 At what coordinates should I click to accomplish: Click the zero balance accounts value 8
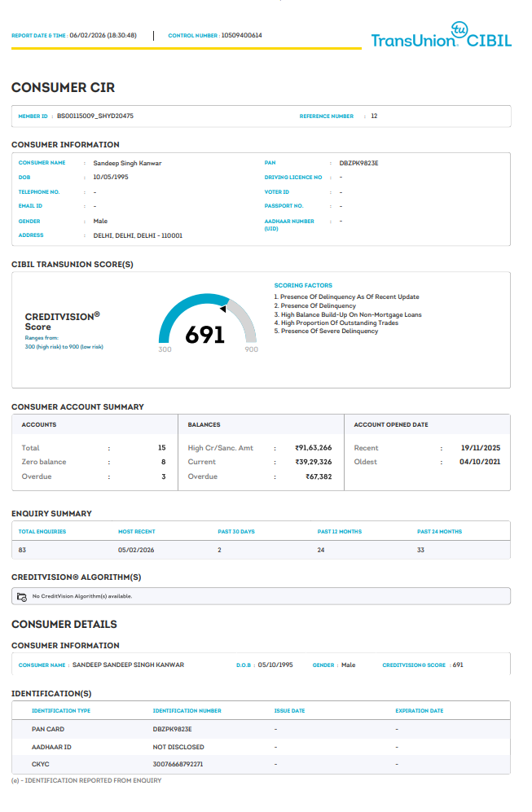[x=164, y=462]
